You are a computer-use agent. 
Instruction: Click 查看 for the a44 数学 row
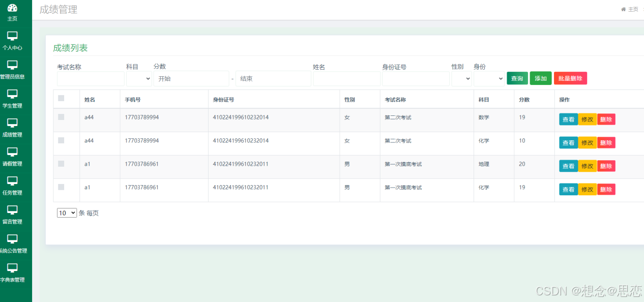569,119
